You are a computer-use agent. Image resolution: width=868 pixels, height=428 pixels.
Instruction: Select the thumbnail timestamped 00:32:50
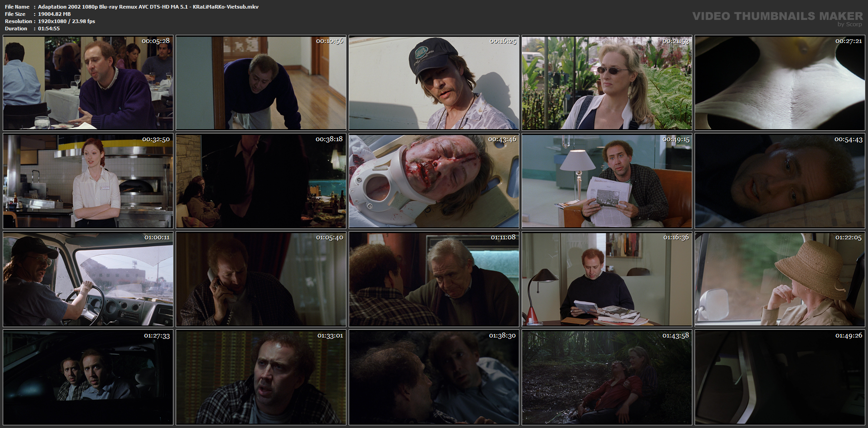pyautogui.click(x=88, y=181)
